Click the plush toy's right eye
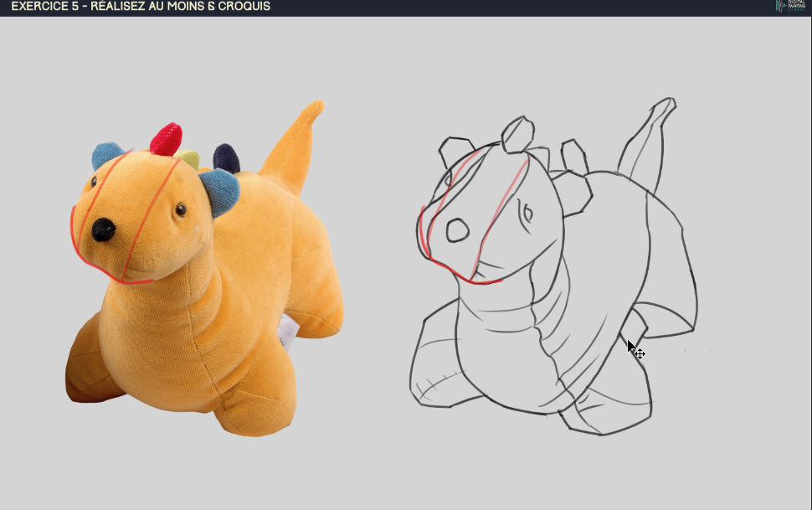Image resolution: width=812 pixels, height=510 pixels. tap(180, 209)
